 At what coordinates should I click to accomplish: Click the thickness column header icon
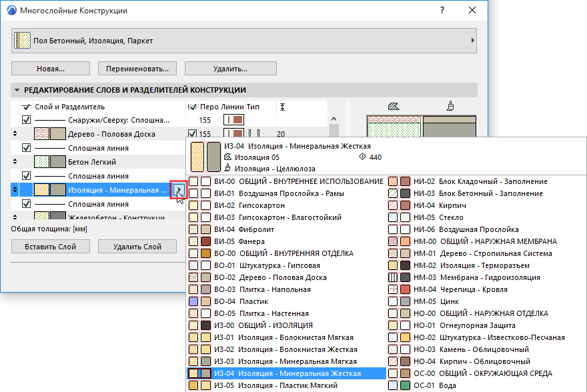click(x=282, y=107)
